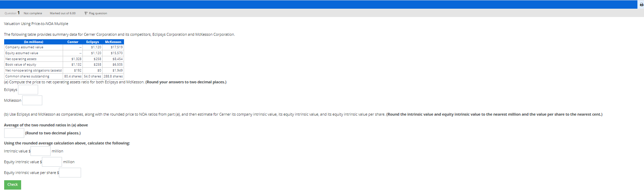Screen dimensions: 644x191
Task: Click the 'Net operating assets' row label
Action: tap(21, 59)
